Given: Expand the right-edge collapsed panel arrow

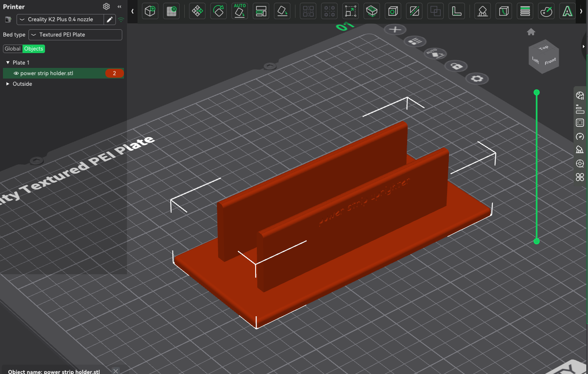Looking at the screenshot, I should [584, 46].
